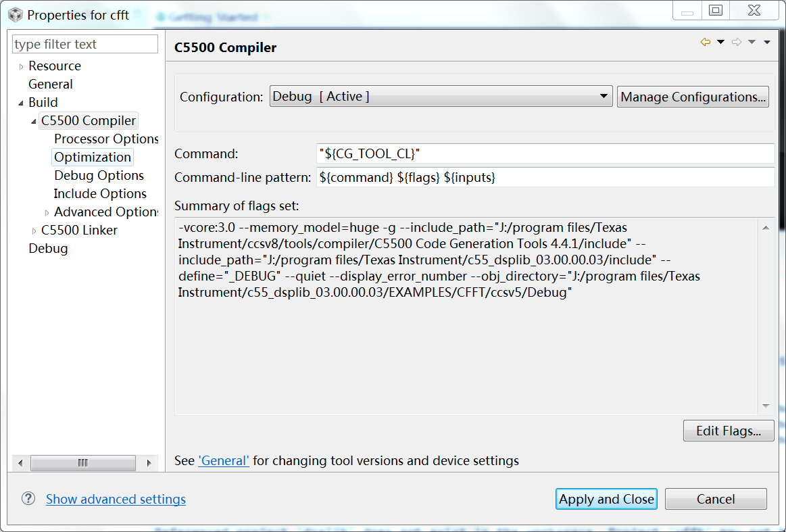
Task: Click tree horizontal scrollbar right arrow
Action: tap(149, 463)
